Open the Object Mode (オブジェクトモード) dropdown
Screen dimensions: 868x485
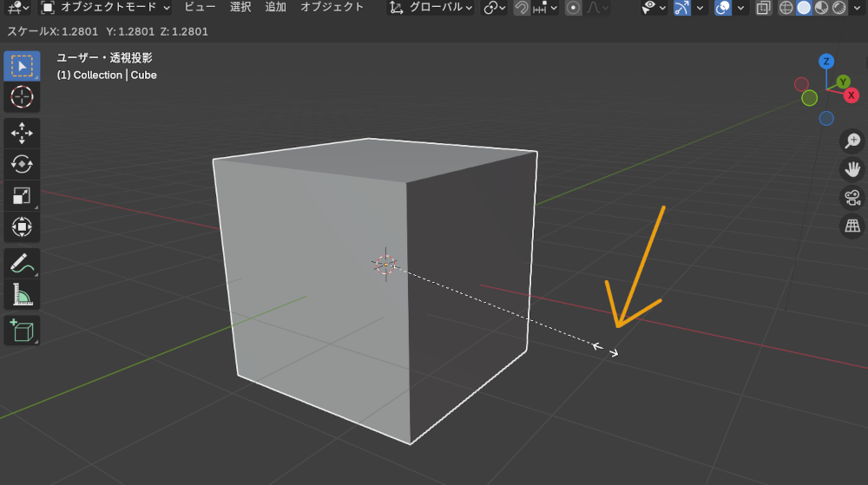click(105, 8)
